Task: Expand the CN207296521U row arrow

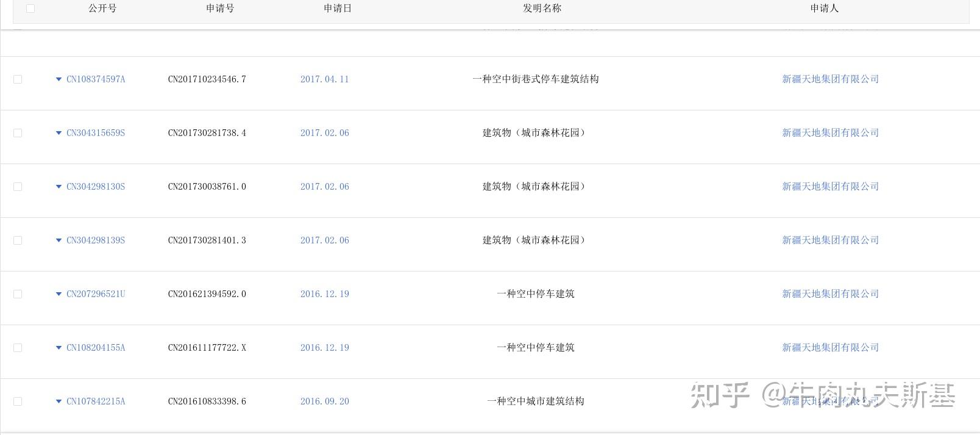Action: point(59,294)
